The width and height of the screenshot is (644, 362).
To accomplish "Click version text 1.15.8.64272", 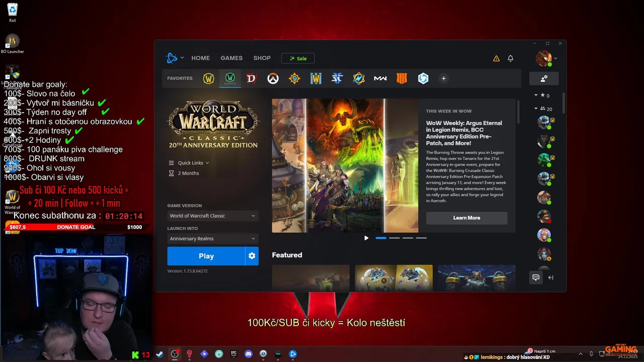I will pyautogui.click(x=187, y=271).
